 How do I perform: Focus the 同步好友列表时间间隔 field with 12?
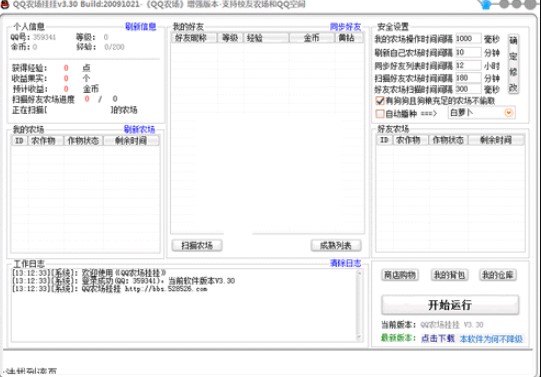[468, 65]
